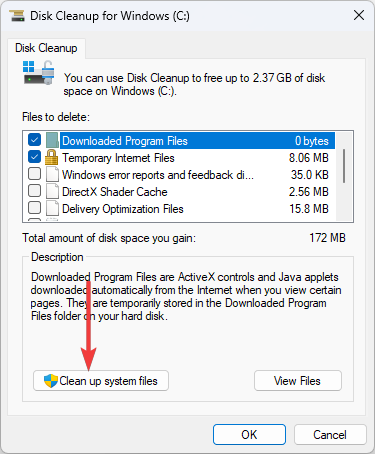
Task: Close the Disk Cleanup window
Action: (359, 15)
